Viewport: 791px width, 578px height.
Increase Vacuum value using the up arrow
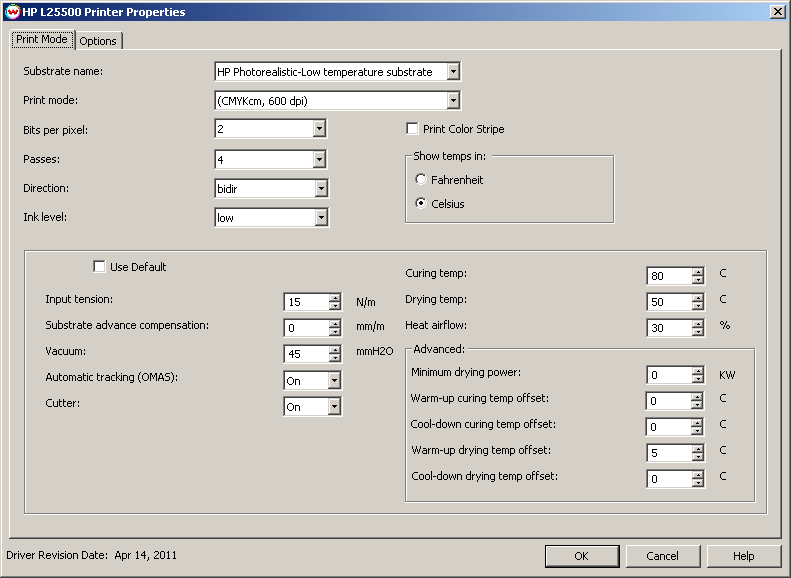334,349
